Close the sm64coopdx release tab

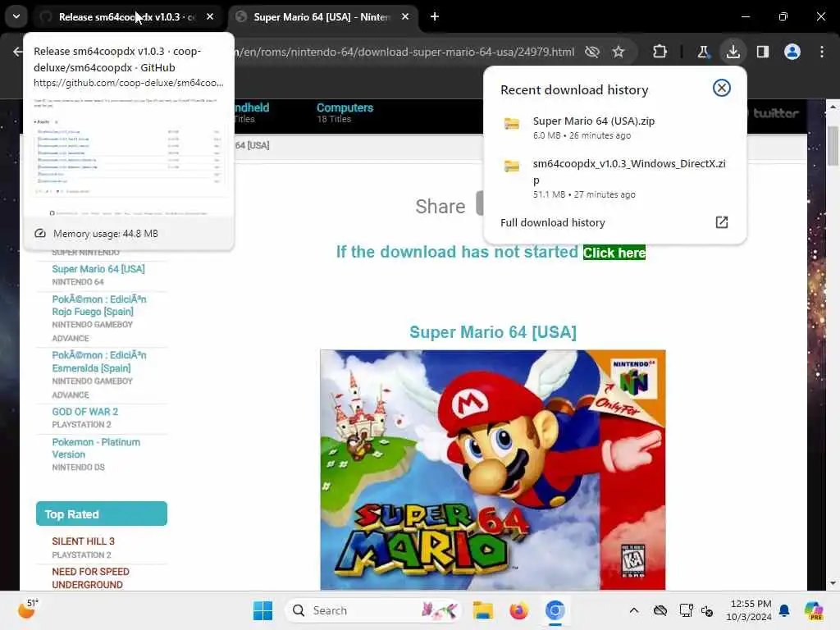pyautogui.click(x=210, y=17)
